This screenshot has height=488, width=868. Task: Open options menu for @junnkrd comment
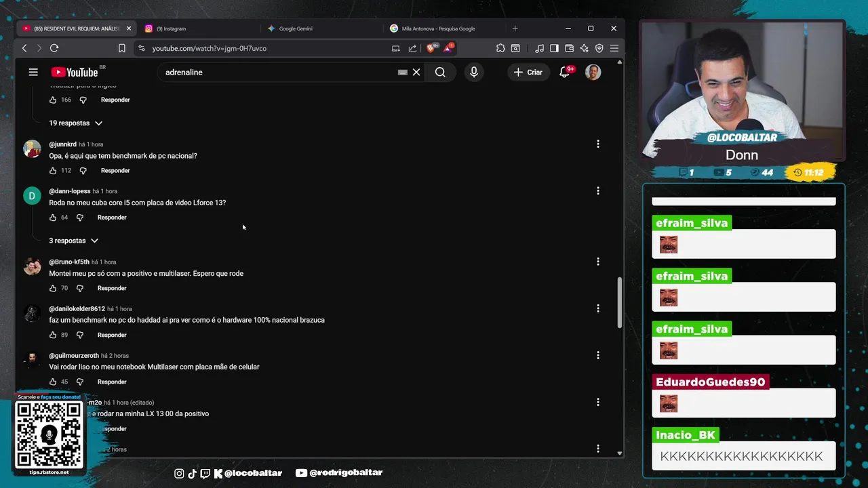[598, 144]
